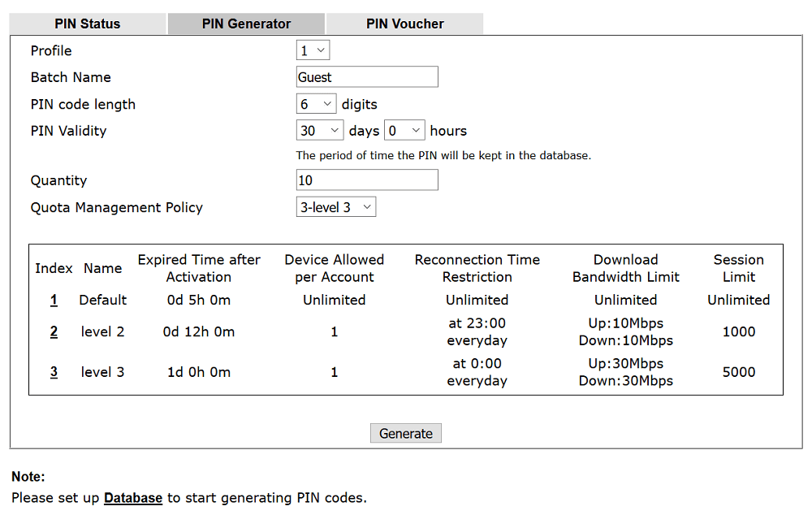Click the Quantity input field
Image resolution: width=812 pixels, height=515 pixels.
[367, 180]
